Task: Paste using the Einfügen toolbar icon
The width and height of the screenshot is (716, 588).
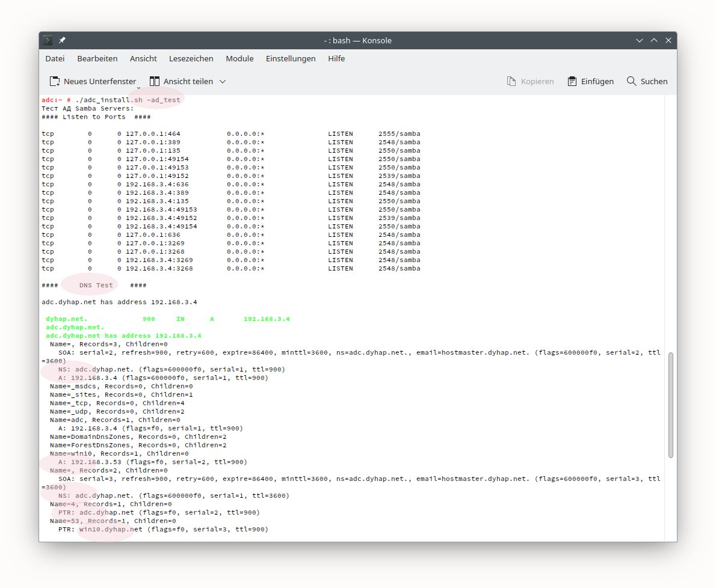Action: 572,81
